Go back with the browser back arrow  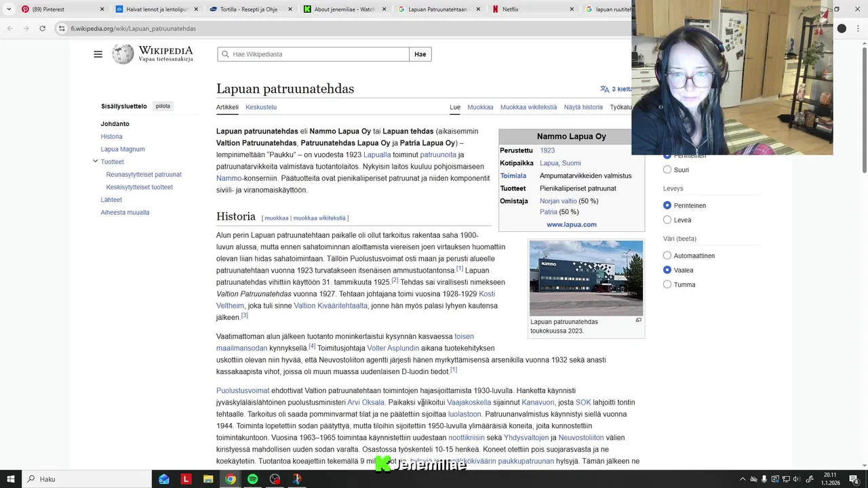(x=9, y=28)
